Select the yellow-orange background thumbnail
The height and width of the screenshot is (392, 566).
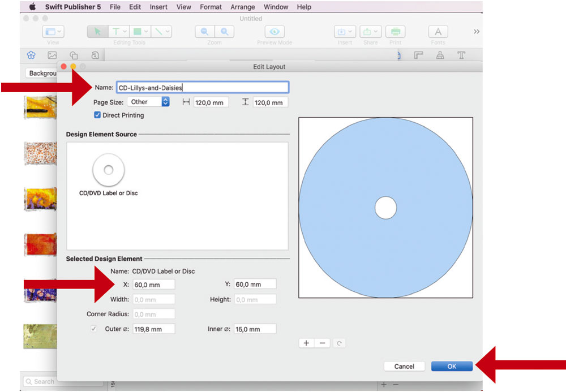(x=40, y=107)
